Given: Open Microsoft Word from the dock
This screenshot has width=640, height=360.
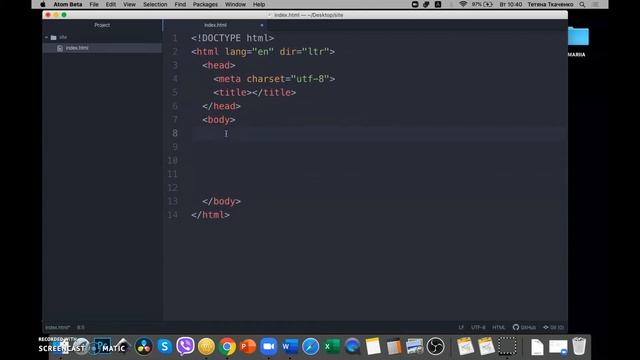Looking at the screenshot, I should (289, 347).
